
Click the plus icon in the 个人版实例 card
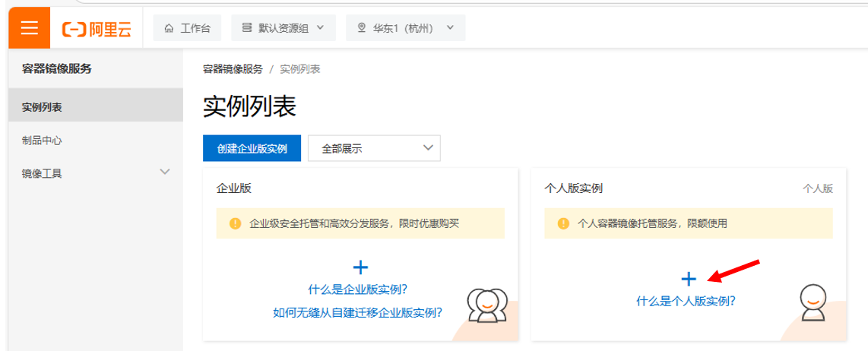tap(689, 279)
